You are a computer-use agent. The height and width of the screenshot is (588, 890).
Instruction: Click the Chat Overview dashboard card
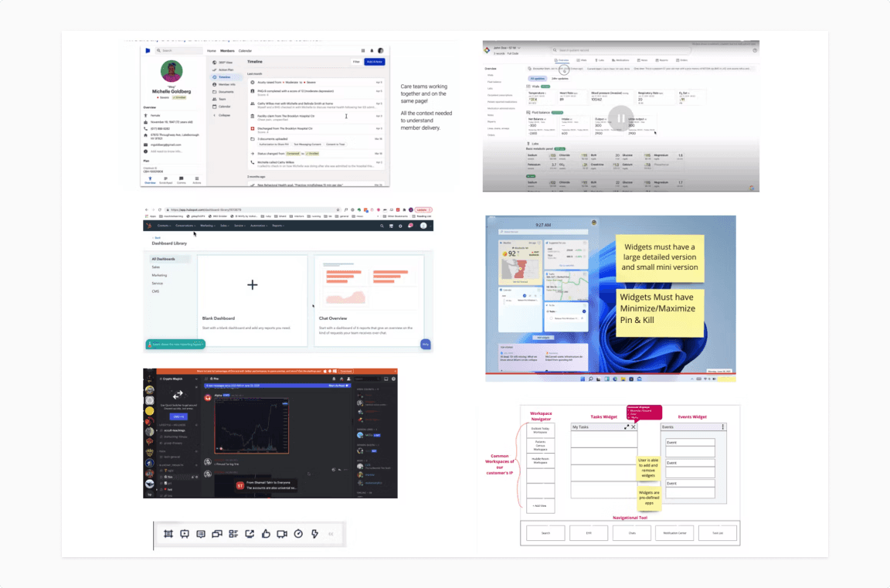pyautogui.click(x=369, y=301)
